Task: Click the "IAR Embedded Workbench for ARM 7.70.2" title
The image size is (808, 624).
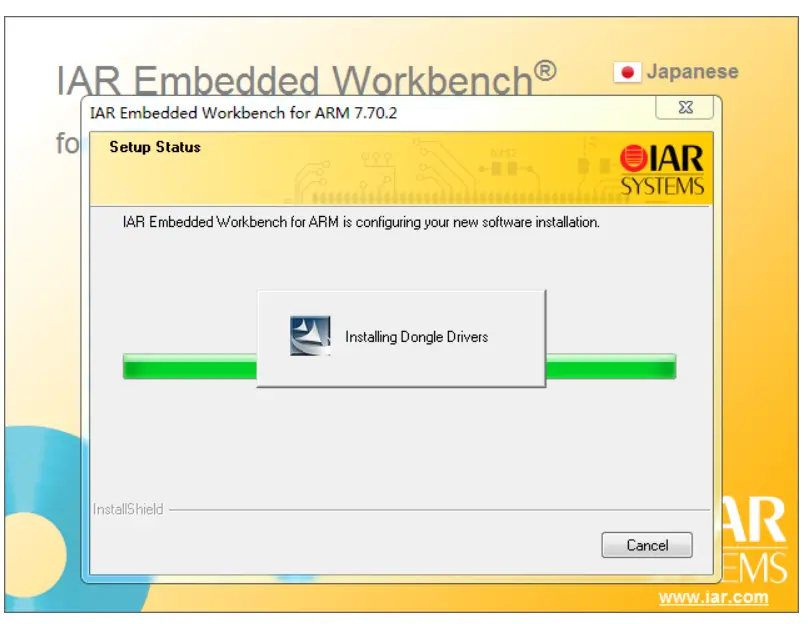Action: click(x=243, y=113)
